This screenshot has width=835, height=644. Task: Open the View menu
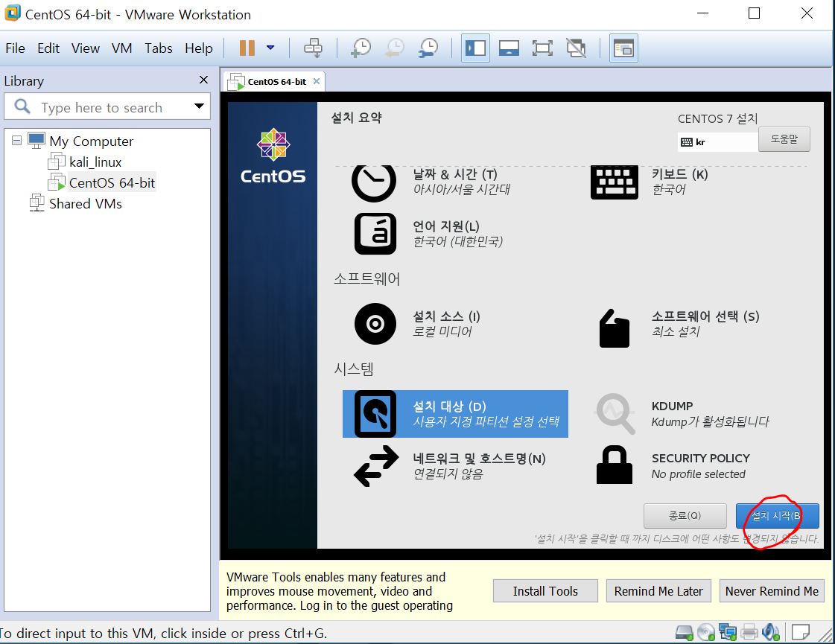tap(86, 48)
